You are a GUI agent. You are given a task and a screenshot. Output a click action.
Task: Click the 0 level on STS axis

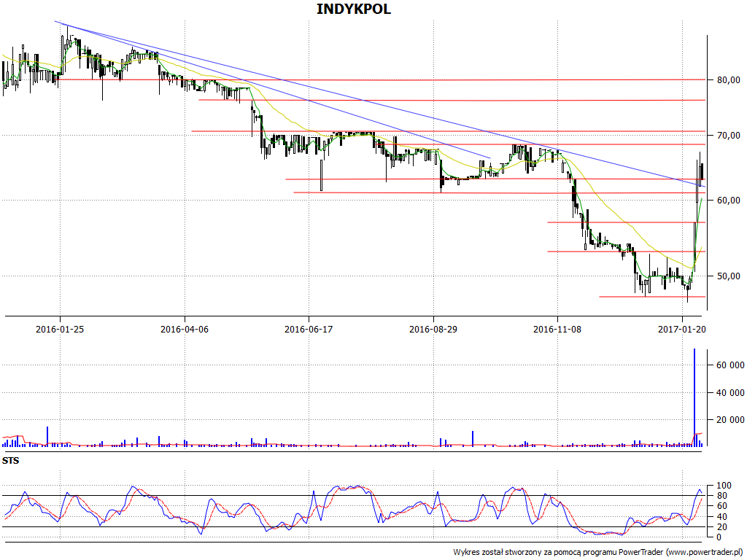click(x=720, y=537)
